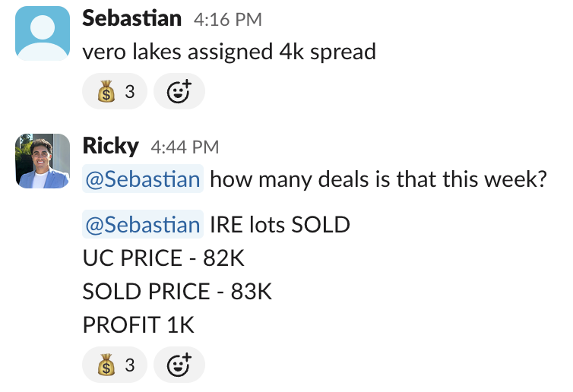Image resolution: width=573 pixels, height=392 pixels.
Task: Toggle money bag reaction on Ricky's message
Action: (115, 365)
